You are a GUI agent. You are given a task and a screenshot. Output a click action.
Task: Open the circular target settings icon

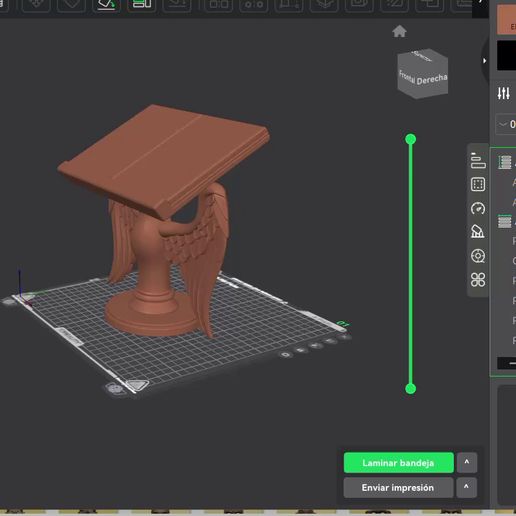click(478, 256)
